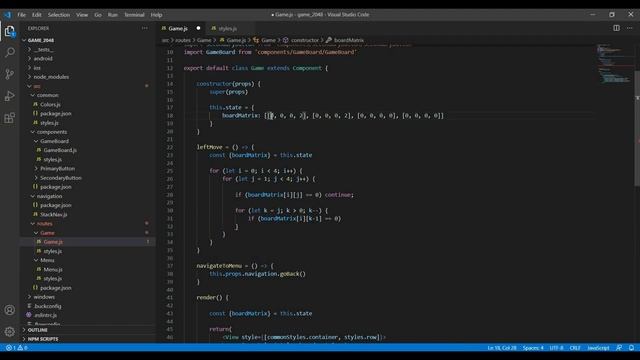Click the routes breadcrumb segment

coord(183,40)
